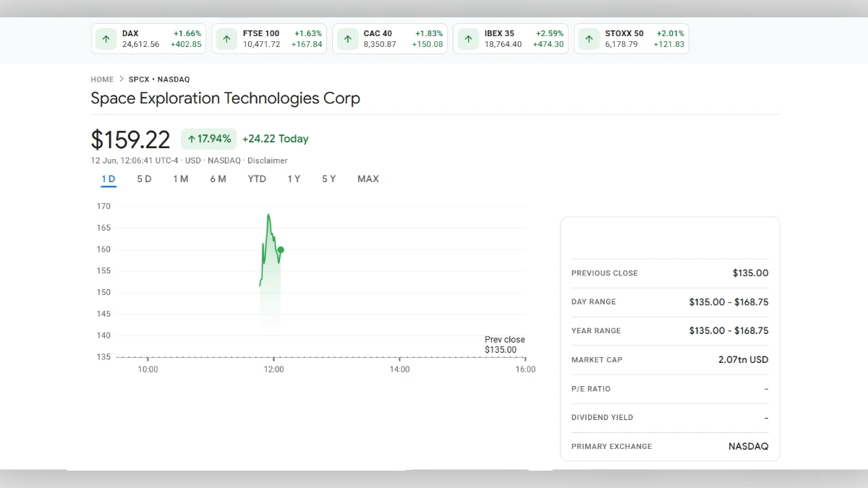Click the IBEX 35 points change +474.30

(548, 45)
